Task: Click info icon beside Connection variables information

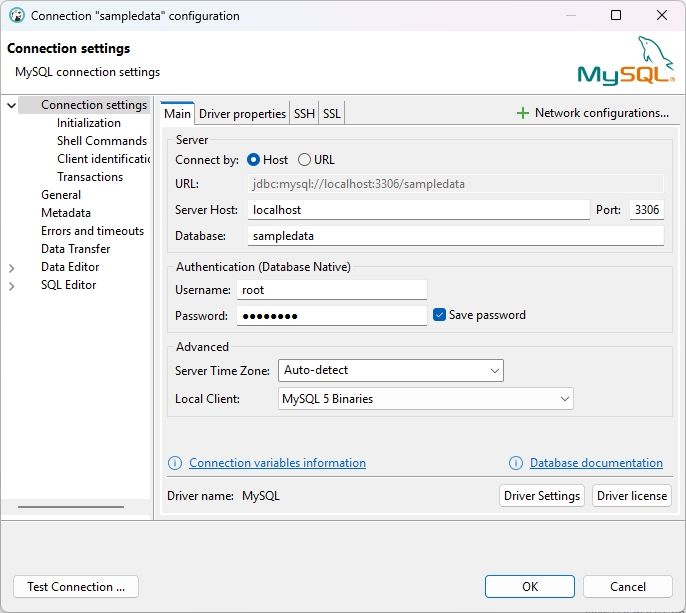Action: (x=175, y=463)
